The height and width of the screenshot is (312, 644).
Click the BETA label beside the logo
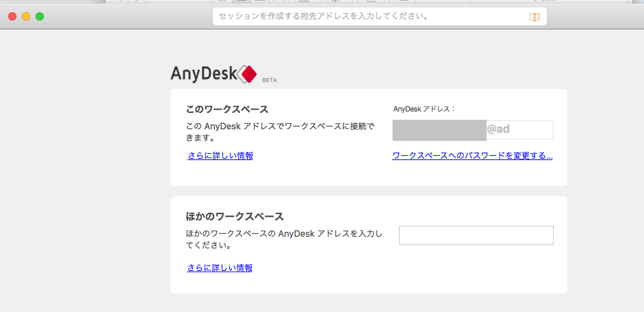click(270, 81)
